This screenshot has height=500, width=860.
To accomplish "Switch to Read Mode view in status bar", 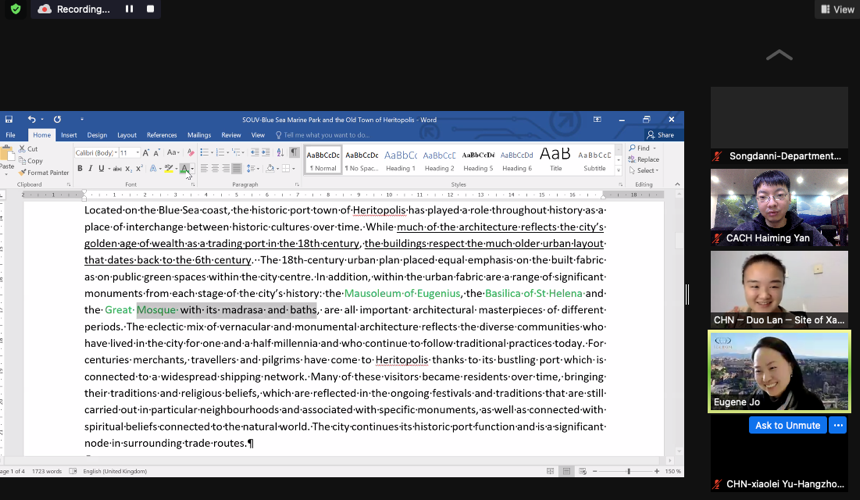I will click(x=550, y=471).
